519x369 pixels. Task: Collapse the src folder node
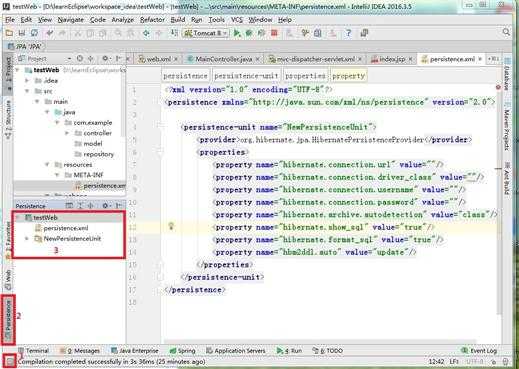[x=27, y=91]
